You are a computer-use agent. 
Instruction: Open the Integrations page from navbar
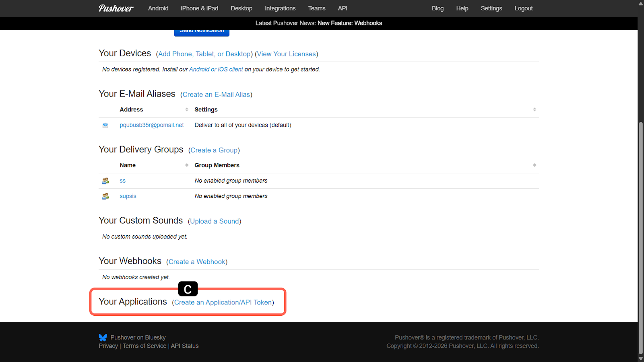[x=280, y=8]
